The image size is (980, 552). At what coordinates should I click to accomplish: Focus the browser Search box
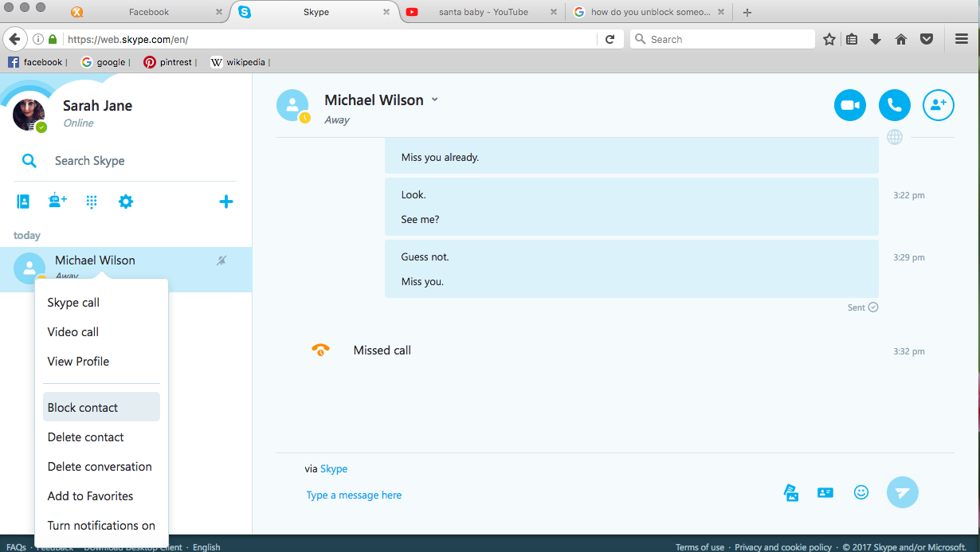(x=722, y=39)
